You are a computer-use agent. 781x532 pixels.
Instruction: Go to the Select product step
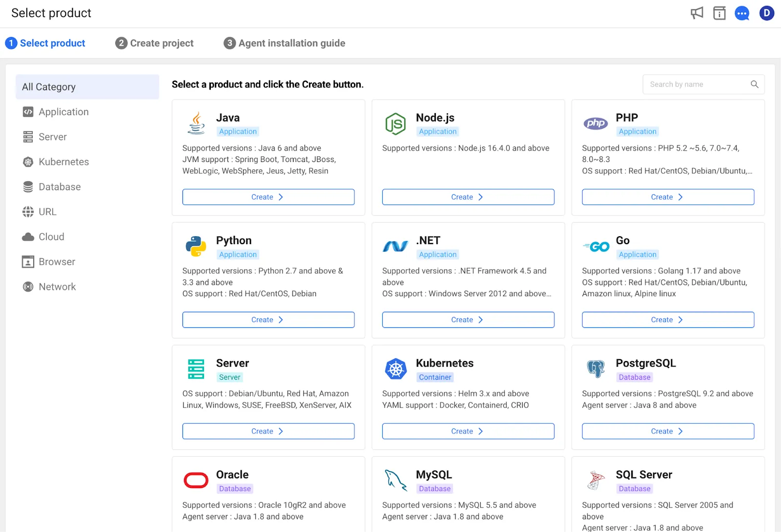(45, 43)
